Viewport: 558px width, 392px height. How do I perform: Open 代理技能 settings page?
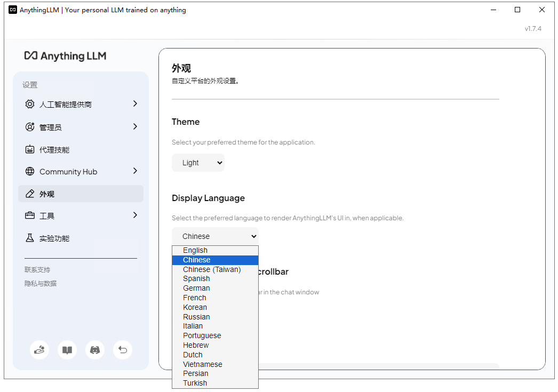(81, 149)
